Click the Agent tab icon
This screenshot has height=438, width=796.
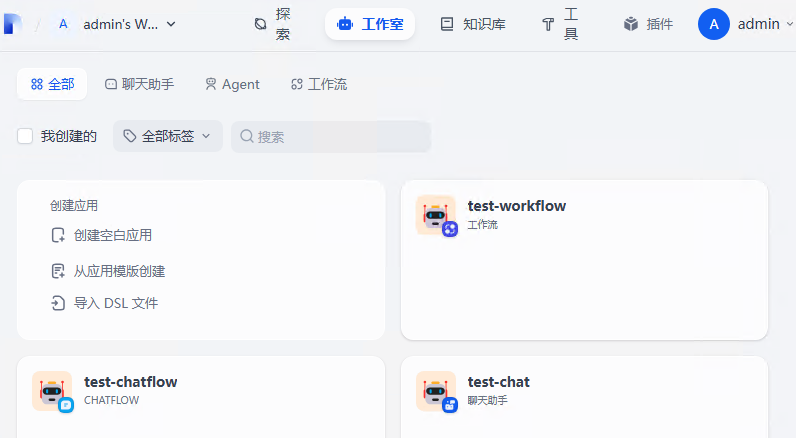tap(211, 84)
